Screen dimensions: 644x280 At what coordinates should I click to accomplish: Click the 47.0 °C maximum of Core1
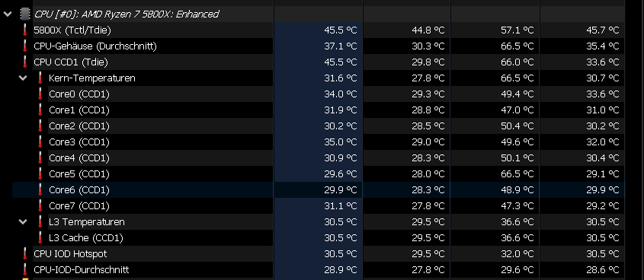click(x=517, y=110)
